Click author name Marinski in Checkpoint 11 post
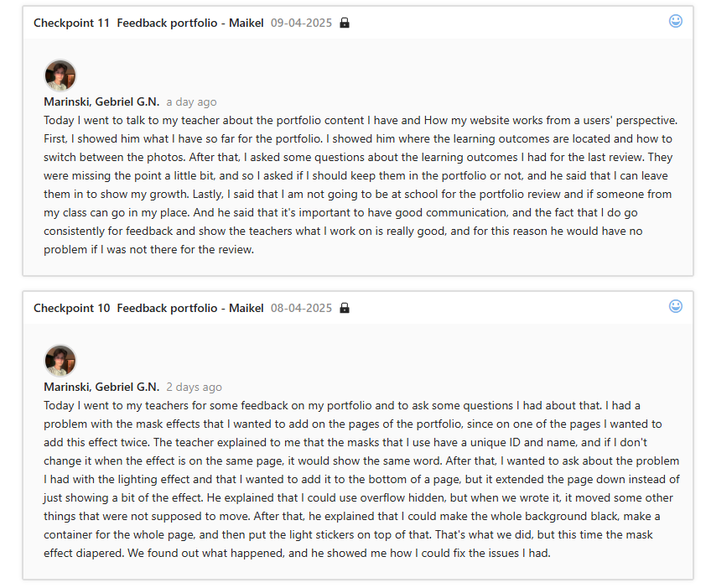711x588 pixels. [x=101, y=101]
